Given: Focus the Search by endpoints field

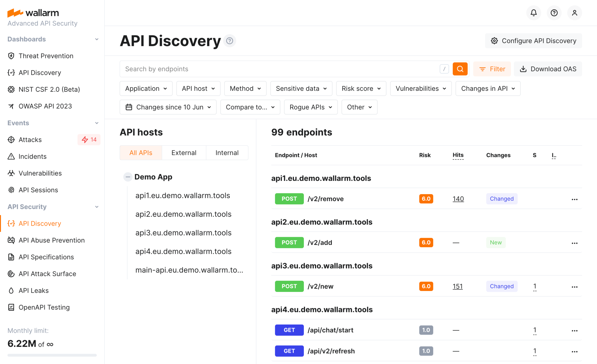Looking at the screenshot, I should pos(279,69).
